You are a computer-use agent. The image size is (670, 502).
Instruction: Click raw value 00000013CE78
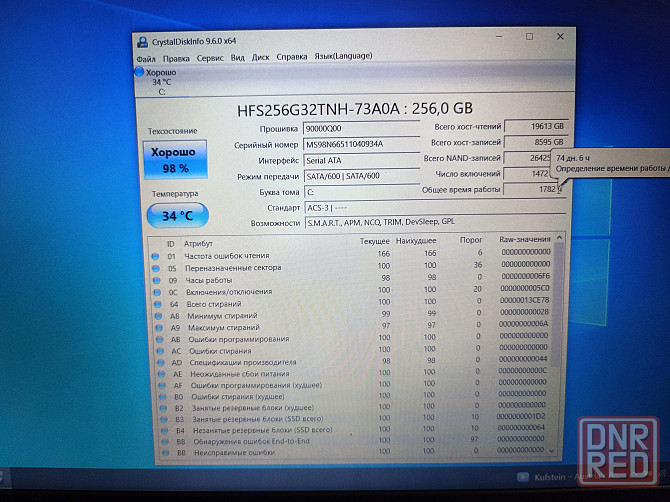point(524,300)
